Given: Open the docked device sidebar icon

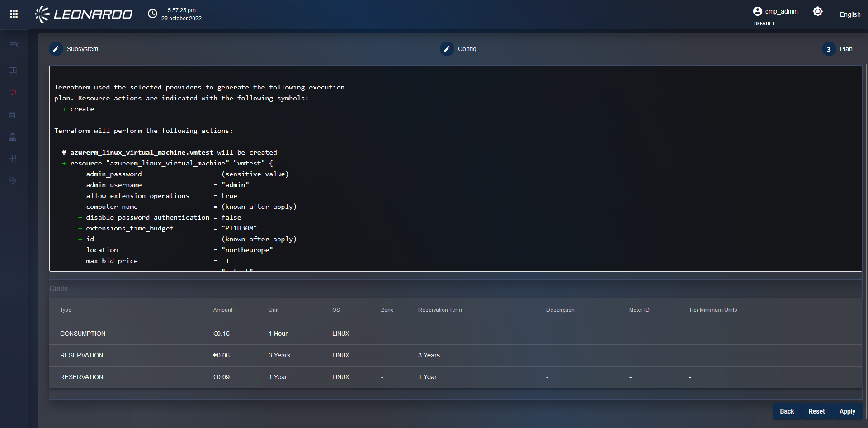Looking at the screenshot, I should (x=13, y=137).
